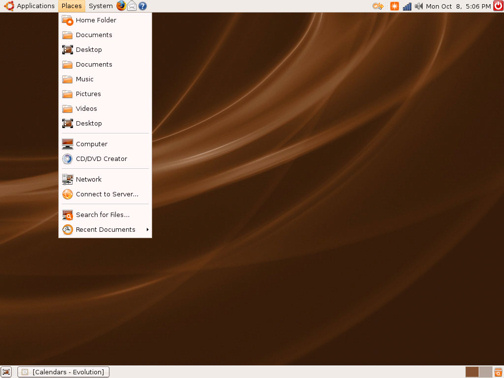Open the Trash applet
The height and width of the screenshot is (378, 504).
[x=498, y=372]
